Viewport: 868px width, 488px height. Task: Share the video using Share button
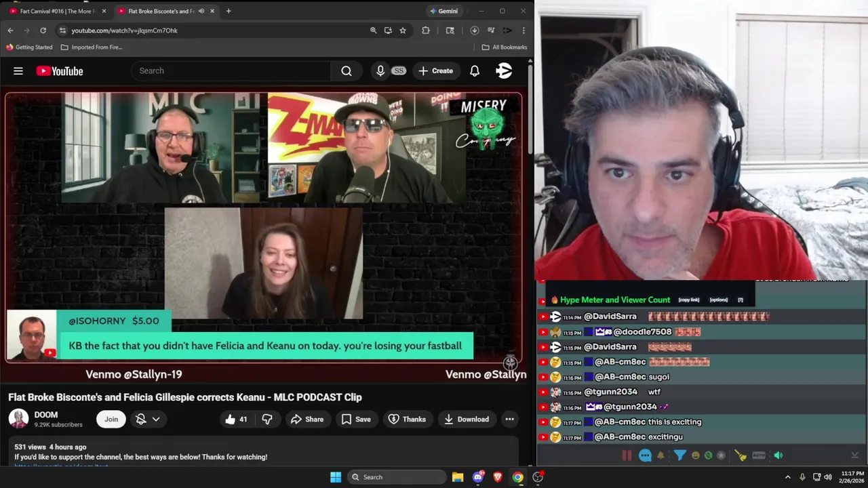(307, 419)
